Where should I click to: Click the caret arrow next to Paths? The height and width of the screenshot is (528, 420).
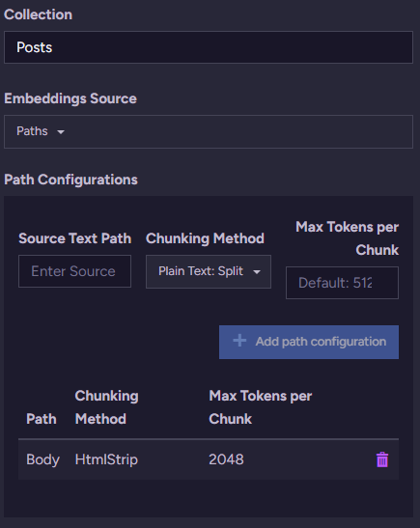(x=61, y=132)
